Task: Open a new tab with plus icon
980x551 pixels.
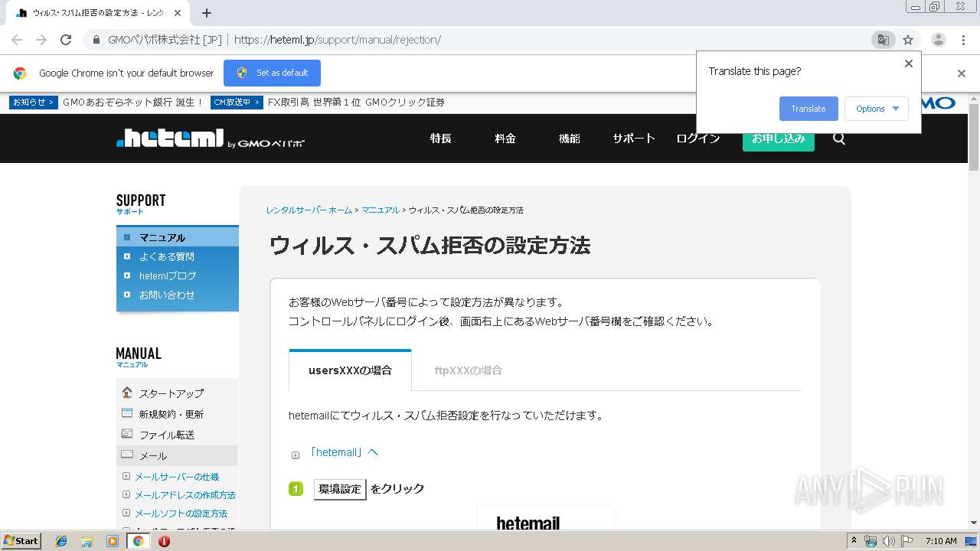Action: pos(207,13)
